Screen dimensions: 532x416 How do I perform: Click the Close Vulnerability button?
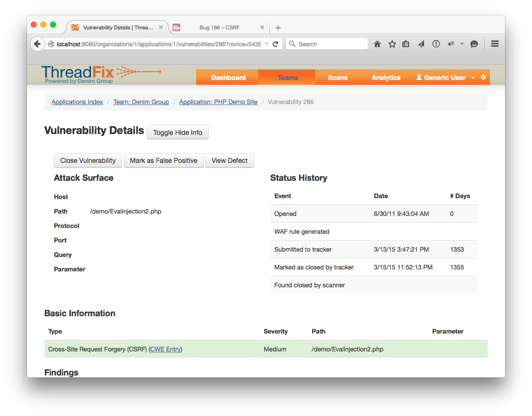coord(88,161)
